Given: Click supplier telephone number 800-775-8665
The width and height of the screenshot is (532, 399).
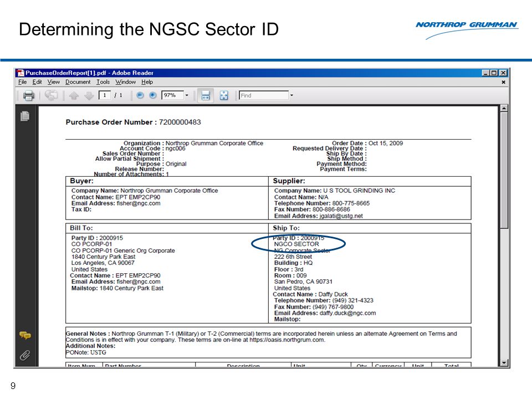Looking at the screenshot, I should point(351,203).
